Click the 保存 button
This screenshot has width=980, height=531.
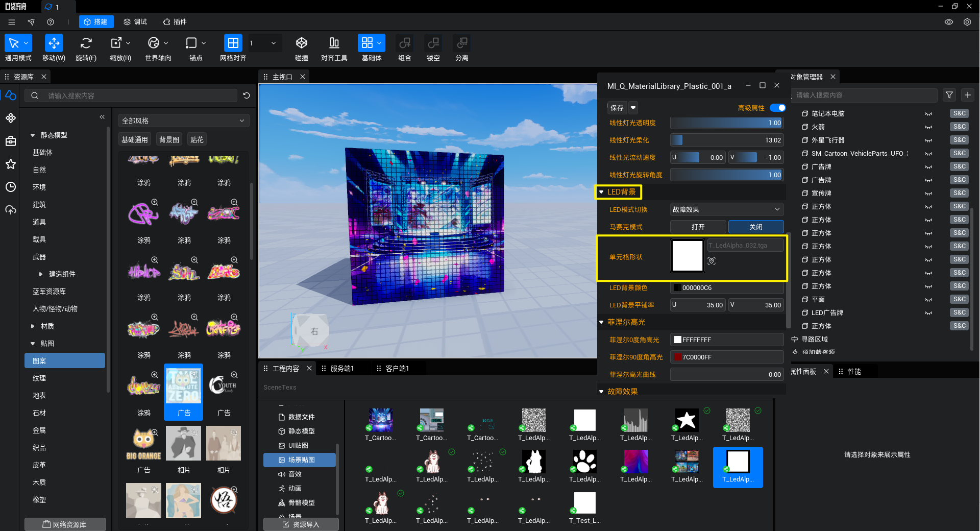pos(617,108)
